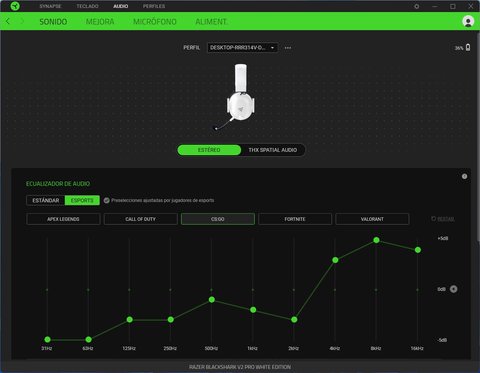Click the Perfil label
The height and width of the screenshot is (373, 480).
(x=192, y=48)
